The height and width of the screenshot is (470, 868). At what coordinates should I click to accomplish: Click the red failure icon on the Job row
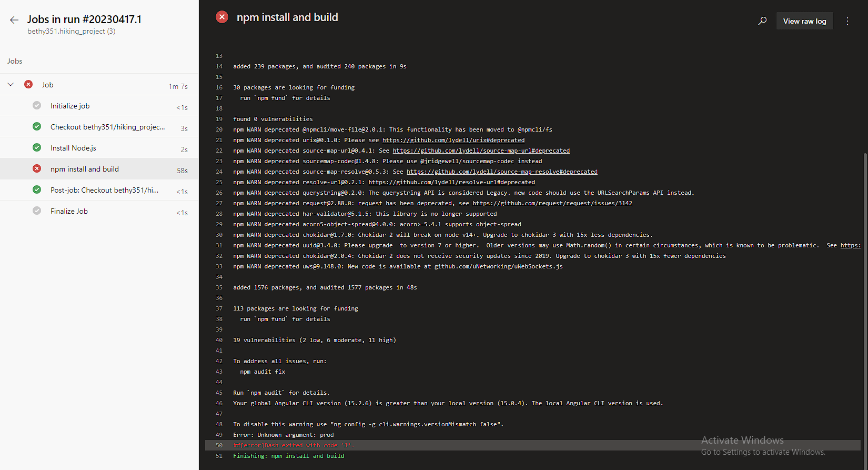27,84
